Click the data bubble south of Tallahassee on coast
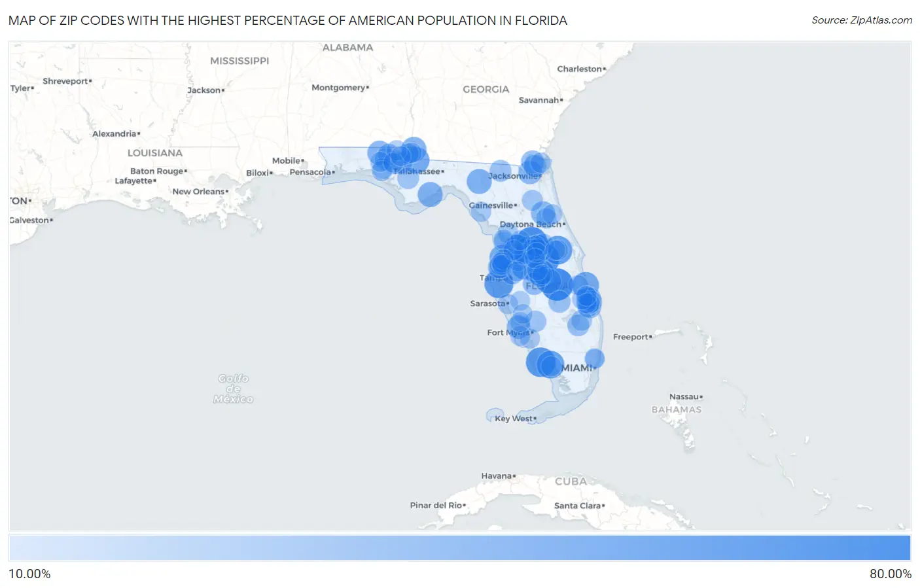This screenshot has height=588, width=920. click(x=430, y=194)
